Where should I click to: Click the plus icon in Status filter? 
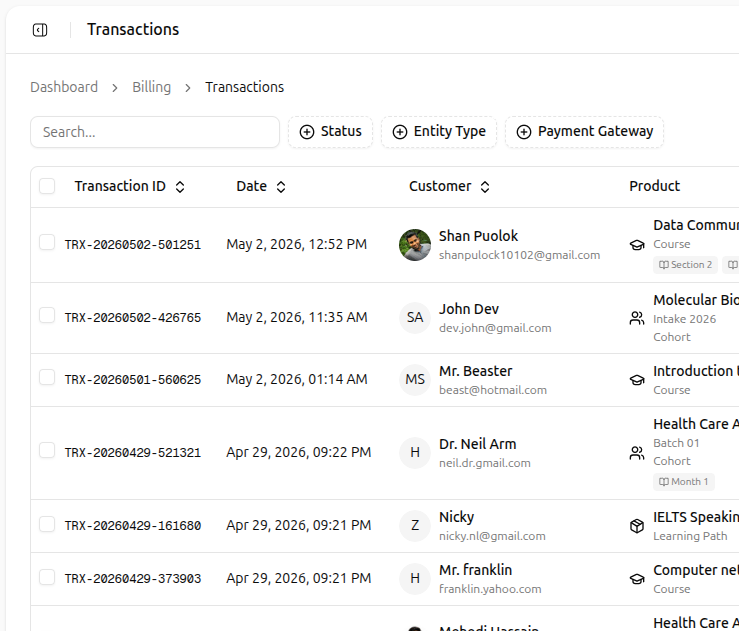click(307, 132)
